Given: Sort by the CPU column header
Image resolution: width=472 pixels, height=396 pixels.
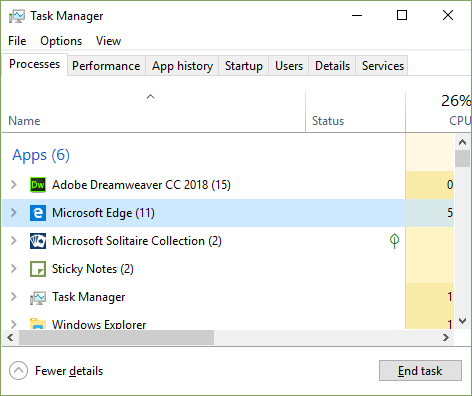Looking at the screenshot, I should coord(439,112).
